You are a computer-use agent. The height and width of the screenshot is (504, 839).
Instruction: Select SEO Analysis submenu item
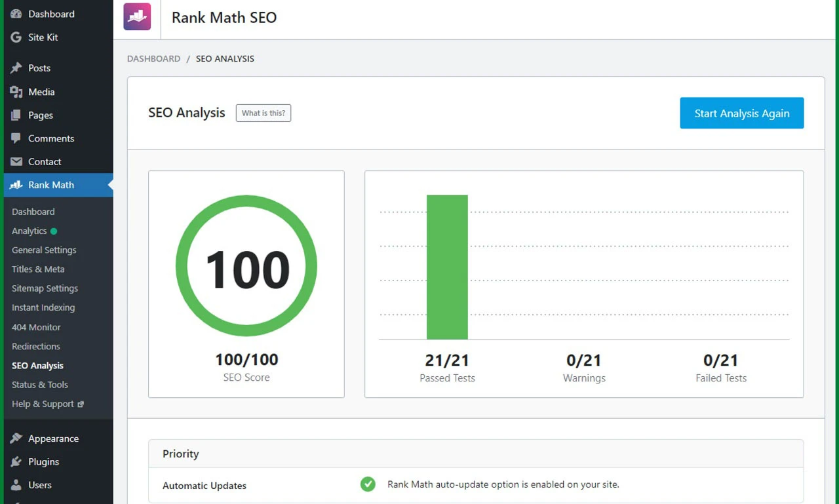37,366
